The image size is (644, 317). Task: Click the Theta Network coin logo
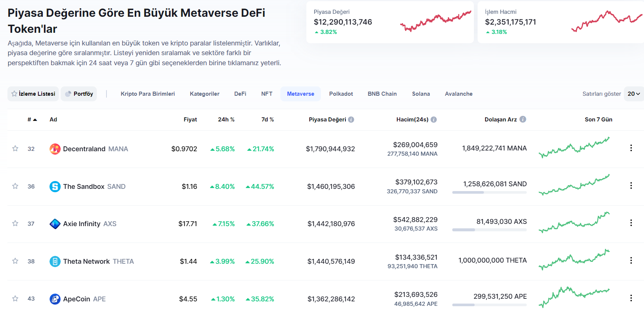click(55, 261)
